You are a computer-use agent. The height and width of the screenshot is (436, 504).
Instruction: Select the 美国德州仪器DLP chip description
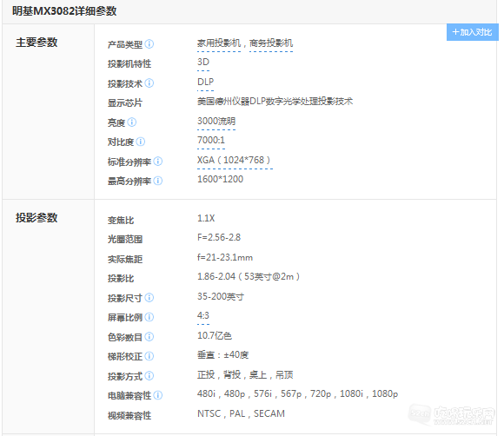(275, 102)
